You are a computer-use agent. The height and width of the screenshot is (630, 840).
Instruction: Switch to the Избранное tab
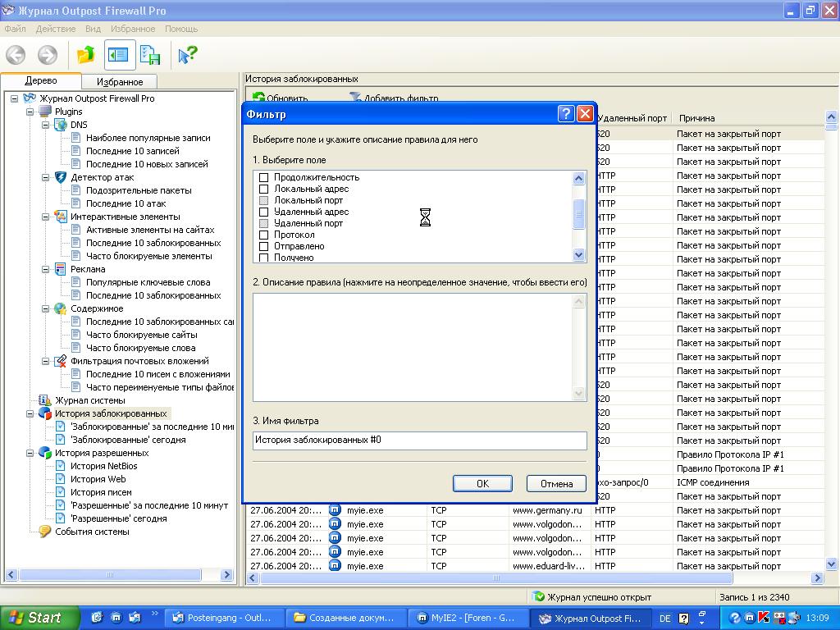point(120,82)
